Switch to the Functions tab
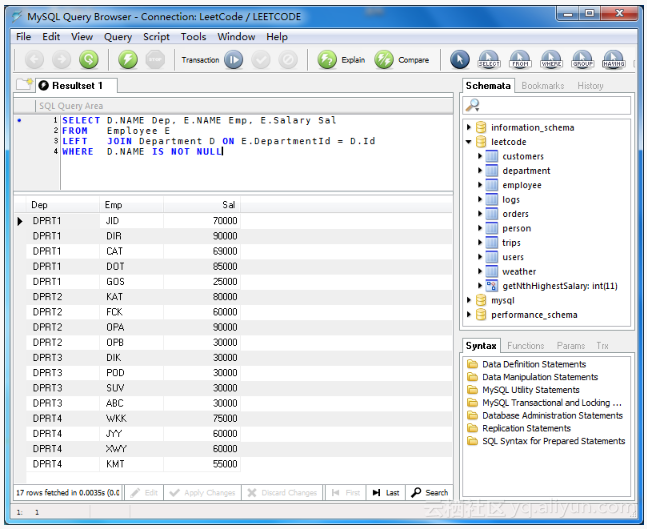The height and width of the screenshot is (529, 647). pyautogui.click(x=526, y=345)
